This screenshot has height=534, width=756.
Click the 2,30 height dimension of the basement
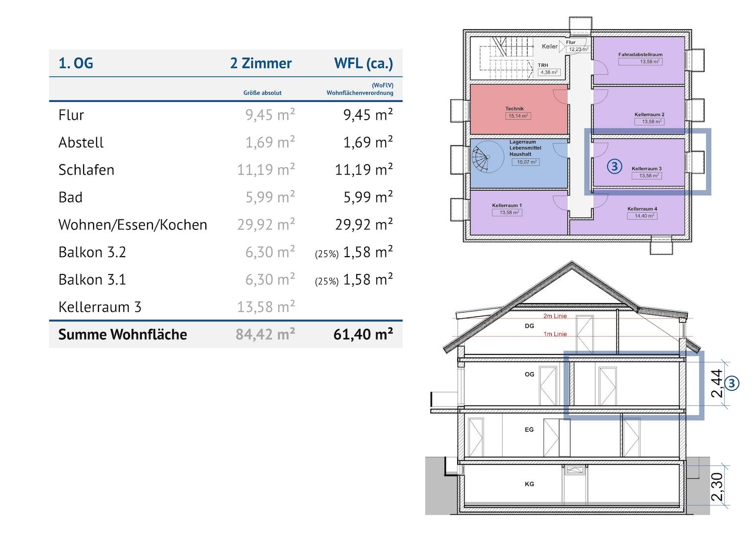tap(717, 487)
